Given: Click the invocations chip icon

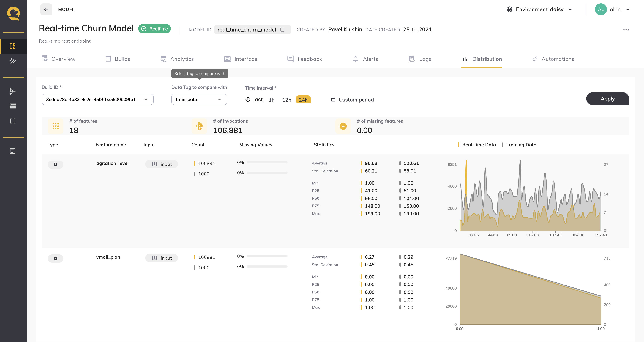Looking at the screenshot, I should pyautogui.click(x=199, y=126).
